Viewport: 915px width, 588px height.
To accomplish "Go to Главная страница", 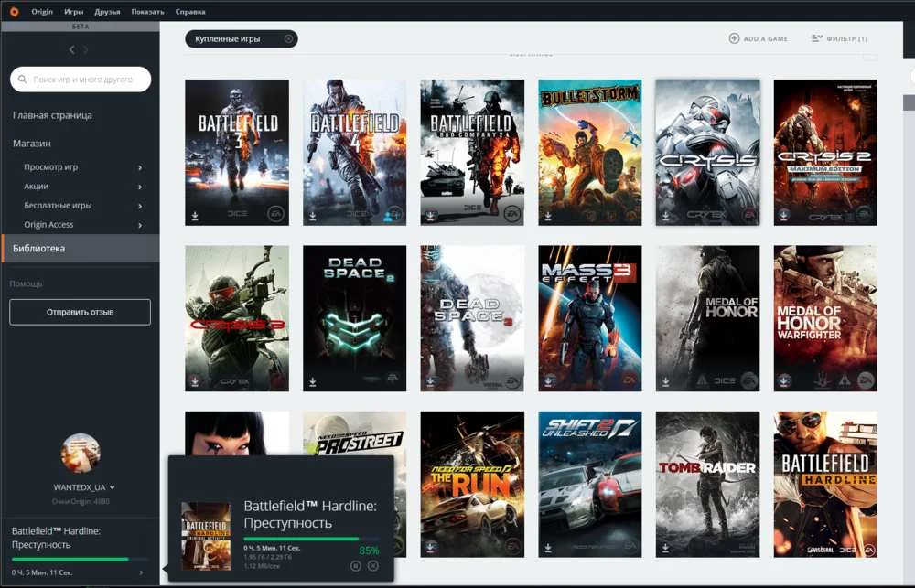I will pyautogui.click(x=52, y=115).
